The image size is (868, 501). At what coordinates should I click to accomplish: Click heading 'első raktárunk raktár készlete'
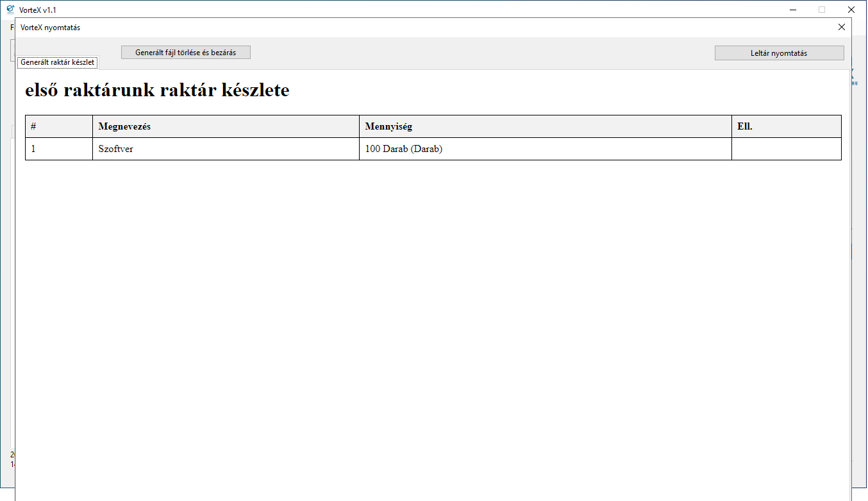157,90
